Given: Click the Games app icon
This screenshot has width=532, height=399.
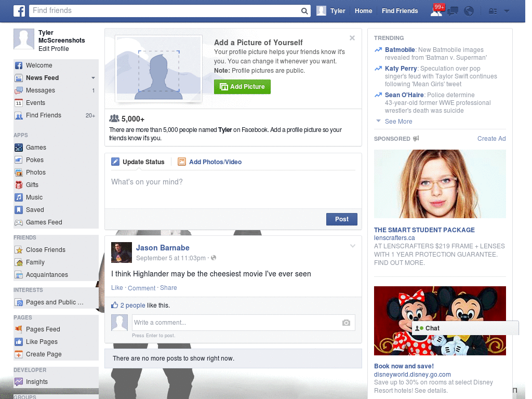Looking at the screenshot, I should pyautogui.click(x=19, y=148).
